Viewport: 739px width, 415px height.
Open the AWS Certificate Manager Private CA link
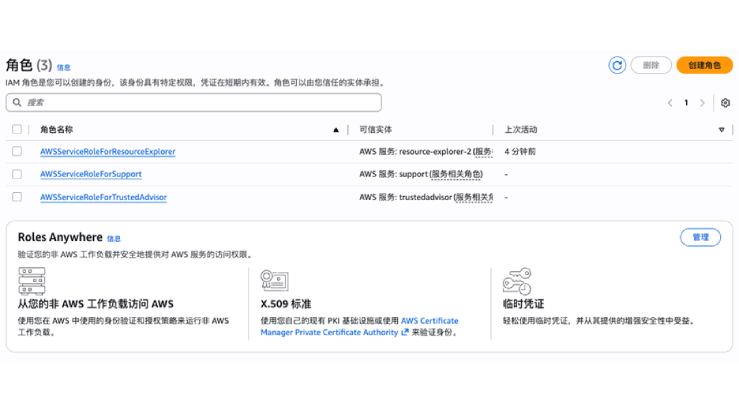[330, 327]
